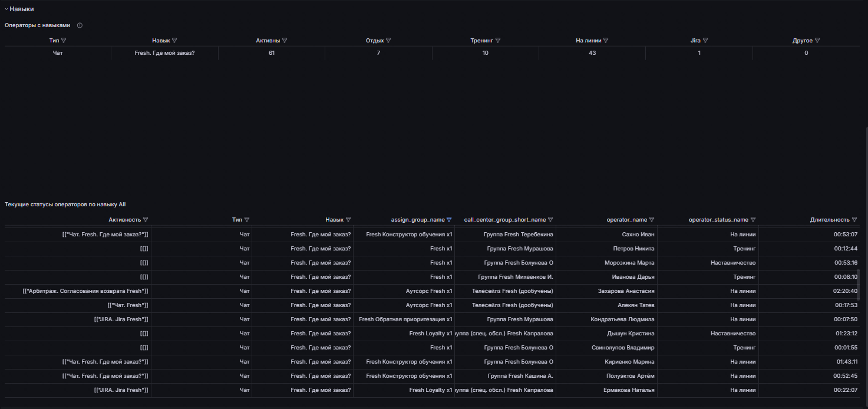
Task: Click operator name Кириенко Марина
Action: (629, 362)
